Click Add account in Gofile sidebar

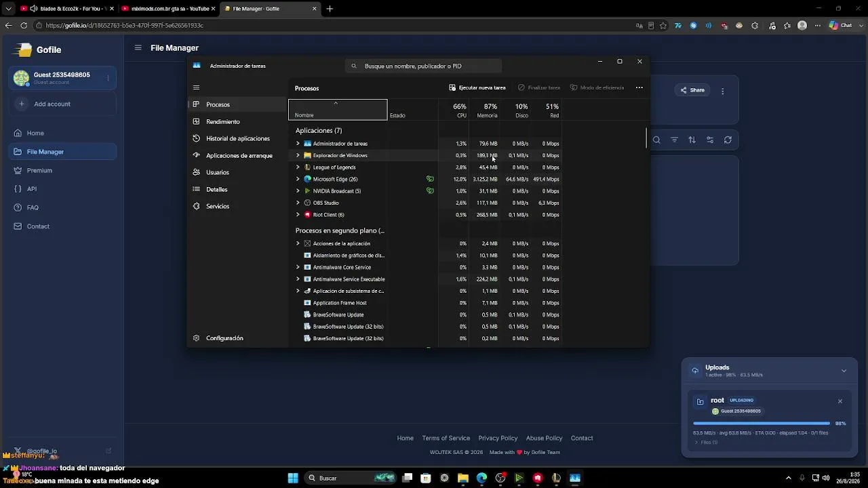click(63, 104)
